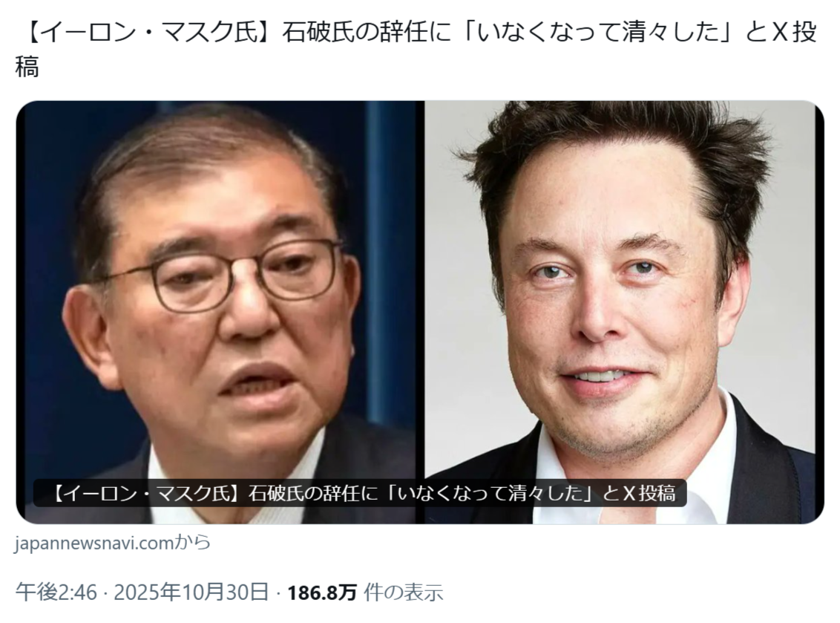
Task: Click から after the japannewsnavi.com domain
Action: point(194,543)
